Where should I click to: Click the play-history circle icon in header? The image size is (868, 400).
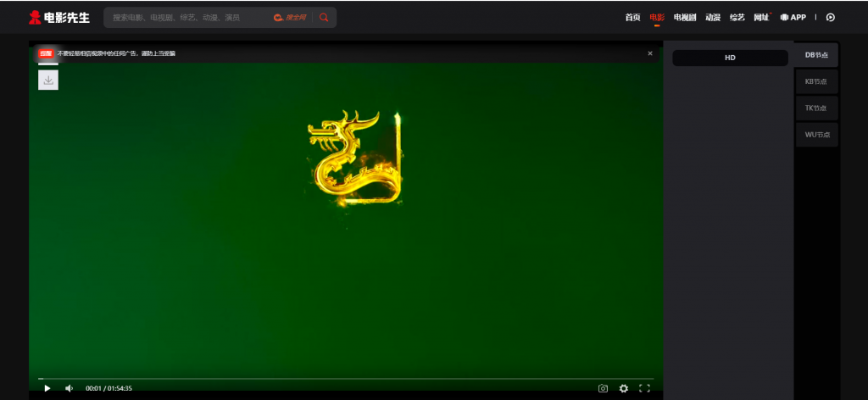[831, 18]
